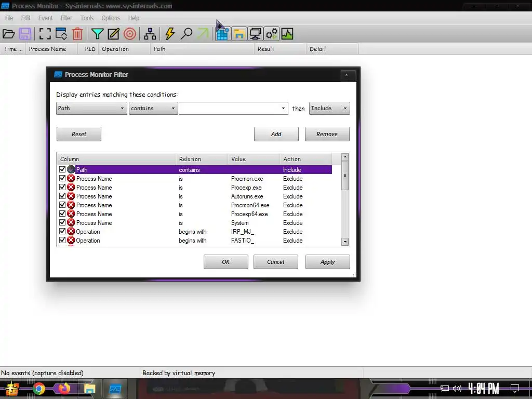Open the notification center icon
This screenshot has width=532, height=399.
515,388
